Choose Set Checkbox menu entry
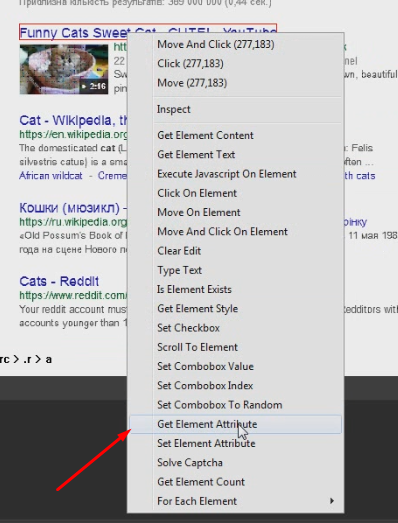398x523 pixels. coord(236,328)
